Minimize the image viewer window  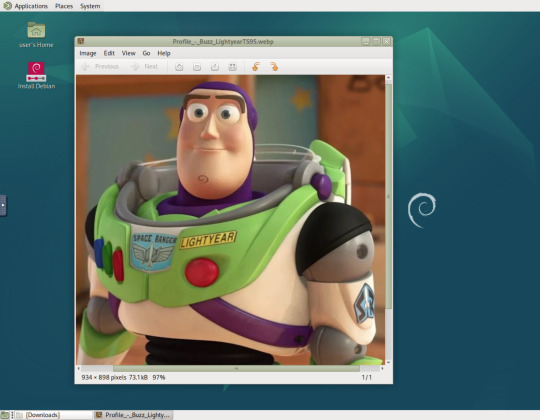pos(365,42)
